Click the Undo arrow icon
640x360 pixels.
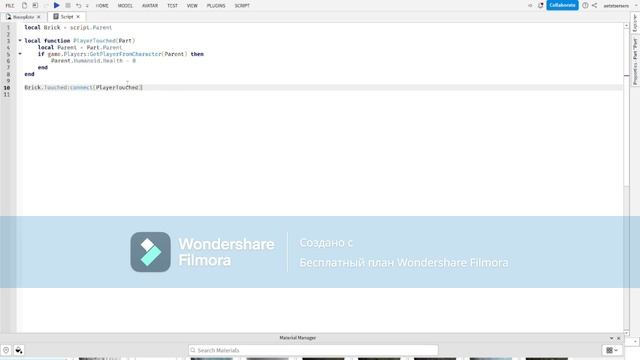click(78, 5)
